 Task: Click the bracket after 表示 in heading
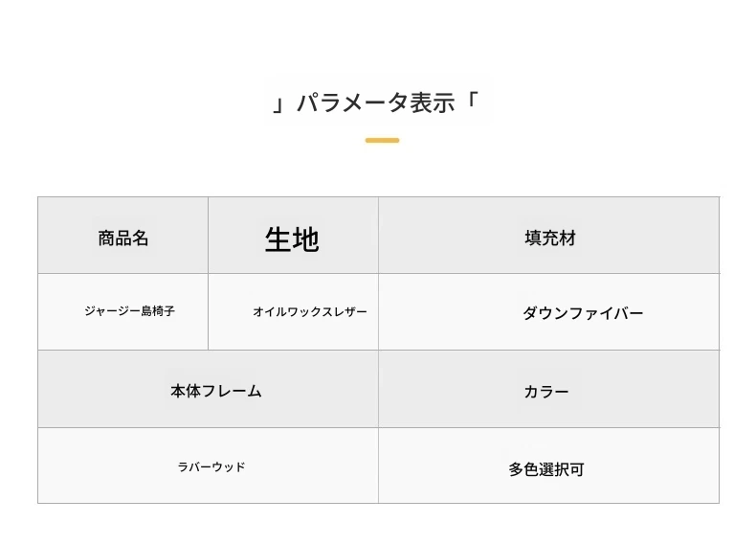471,99
